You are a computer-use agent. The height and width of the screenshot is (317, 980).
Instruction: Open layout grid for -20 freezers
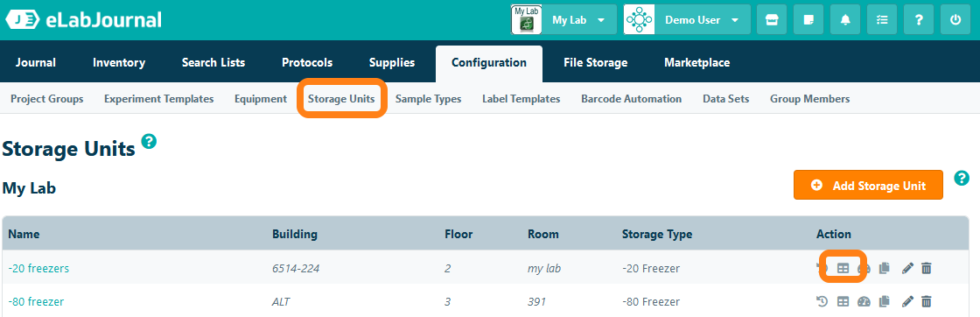(x=843, y=268)
